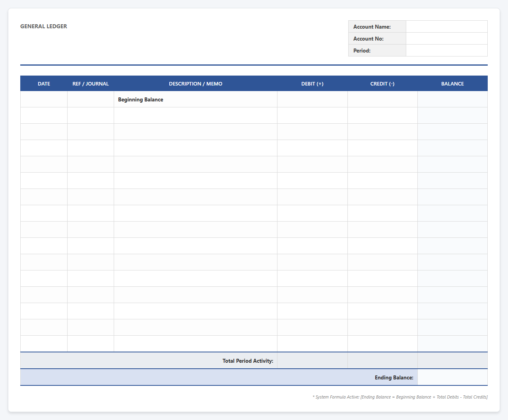Click the total credit cell in Total Period Activity row

[382, 361]
